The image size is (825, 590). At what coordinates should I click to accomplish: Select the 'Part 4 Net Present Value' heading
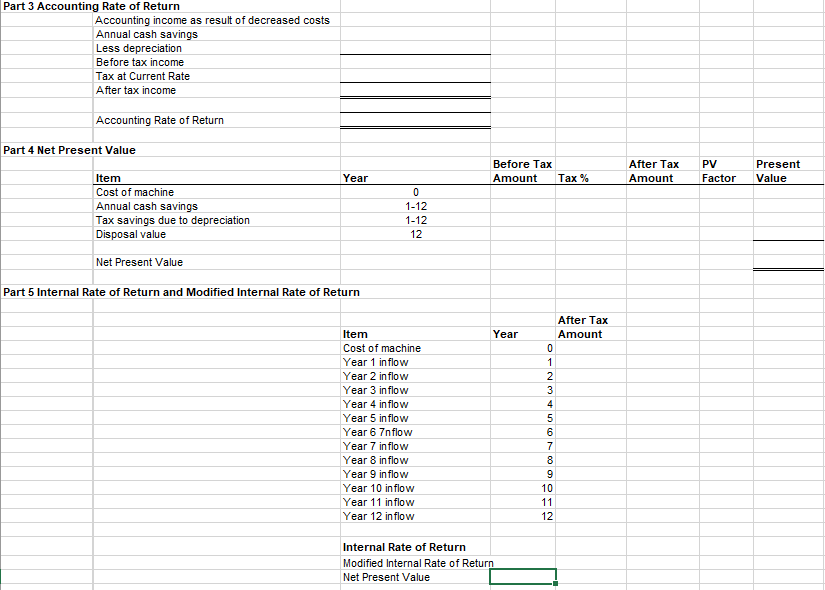[x=69, y=150]
